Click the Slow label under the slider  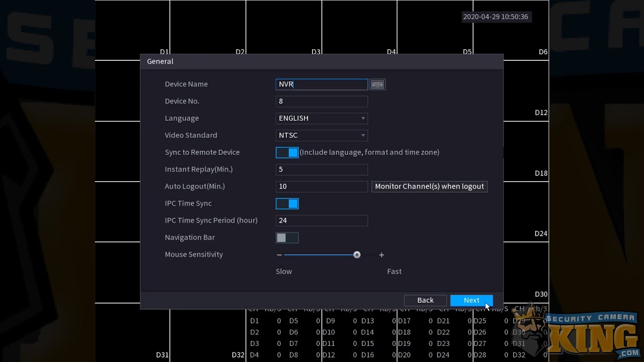tap(284, 271)
